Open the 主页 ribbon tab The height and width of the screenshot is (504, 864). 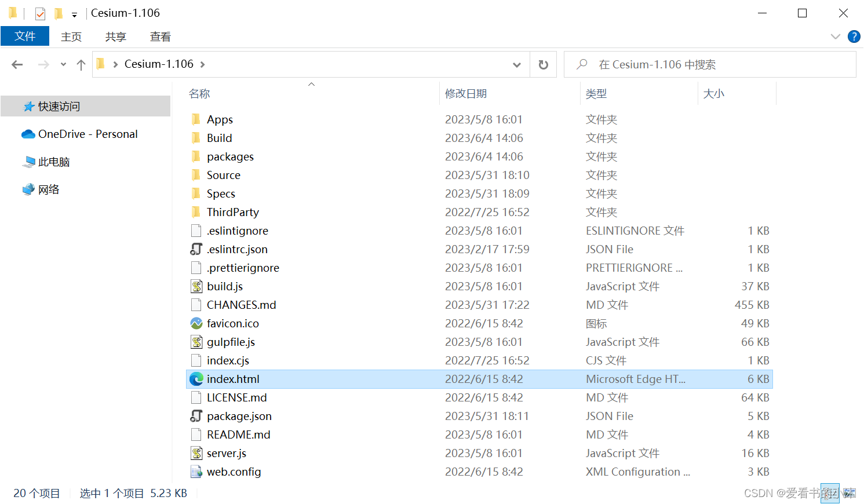point(71,36)
